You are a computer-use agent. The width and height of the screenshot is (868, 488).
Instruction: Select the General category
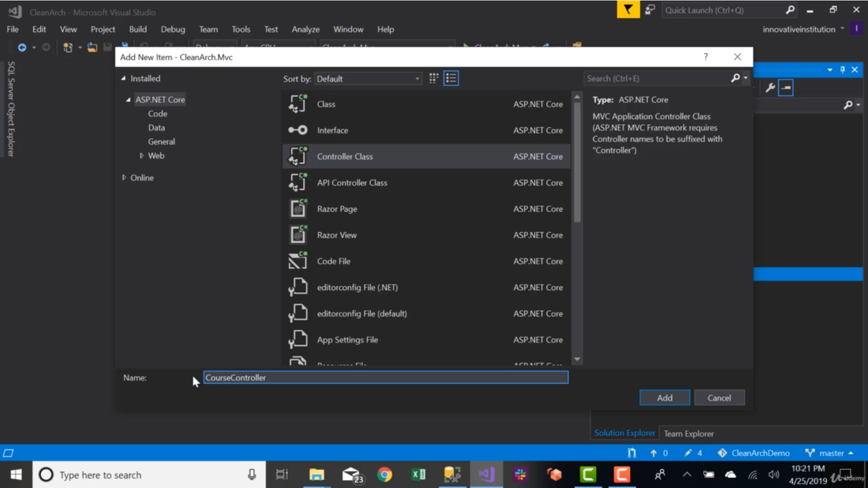pos(161,142)
